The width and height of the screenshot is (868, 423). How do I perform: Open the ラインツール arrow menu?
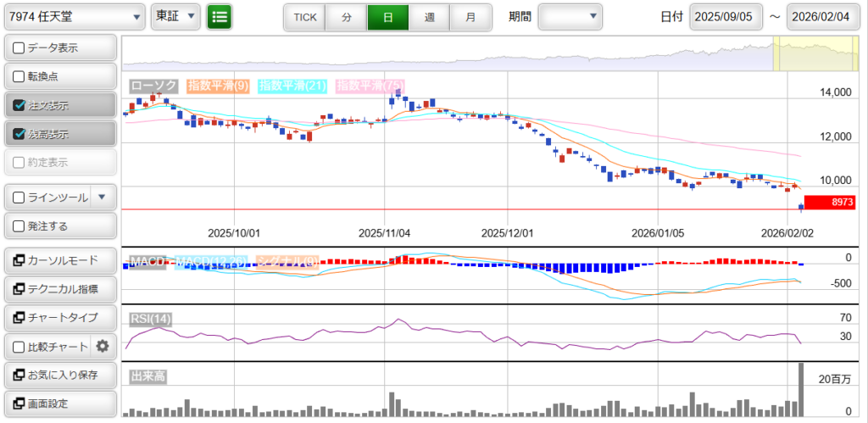point(102,198)
